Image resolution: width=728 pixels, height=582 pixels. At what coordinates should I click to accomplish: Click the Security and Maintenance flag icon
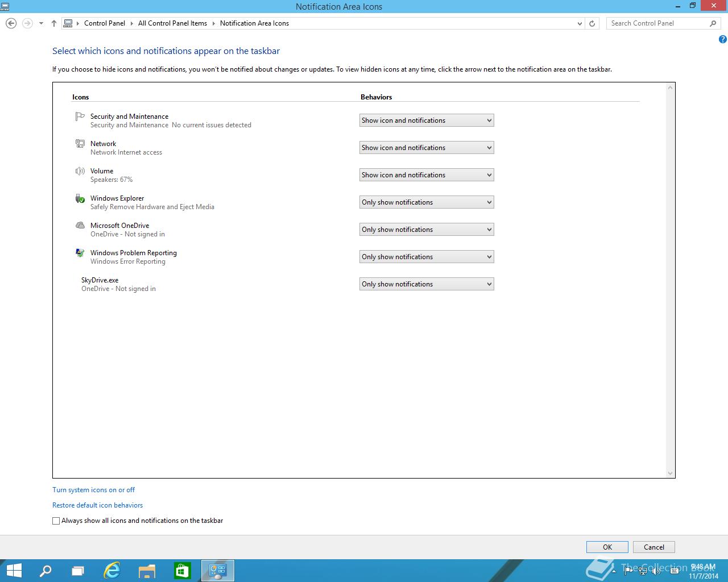click(80, 117)
